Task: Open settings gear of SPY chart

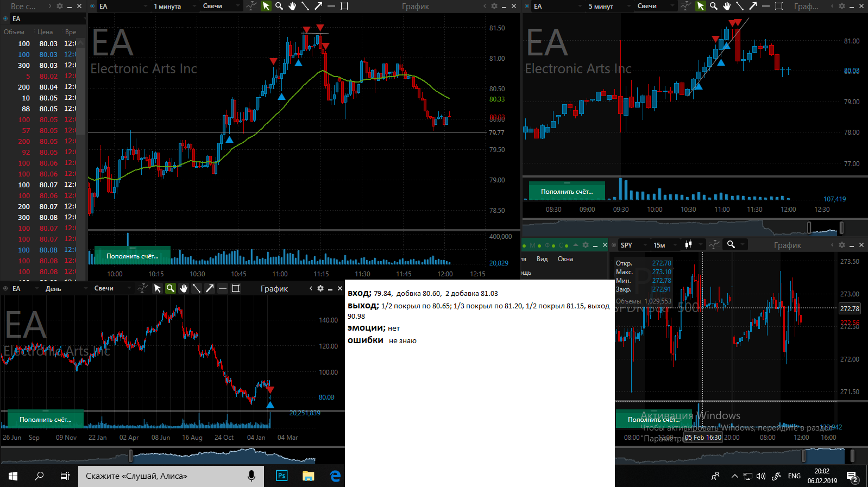Action: click(x=842, y=245)
